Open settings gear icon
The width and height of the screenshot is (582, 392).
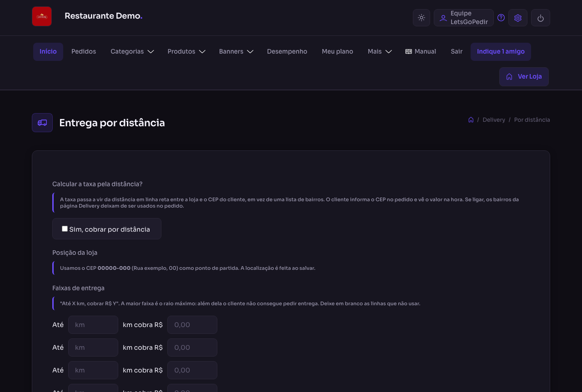pos(518,18)
